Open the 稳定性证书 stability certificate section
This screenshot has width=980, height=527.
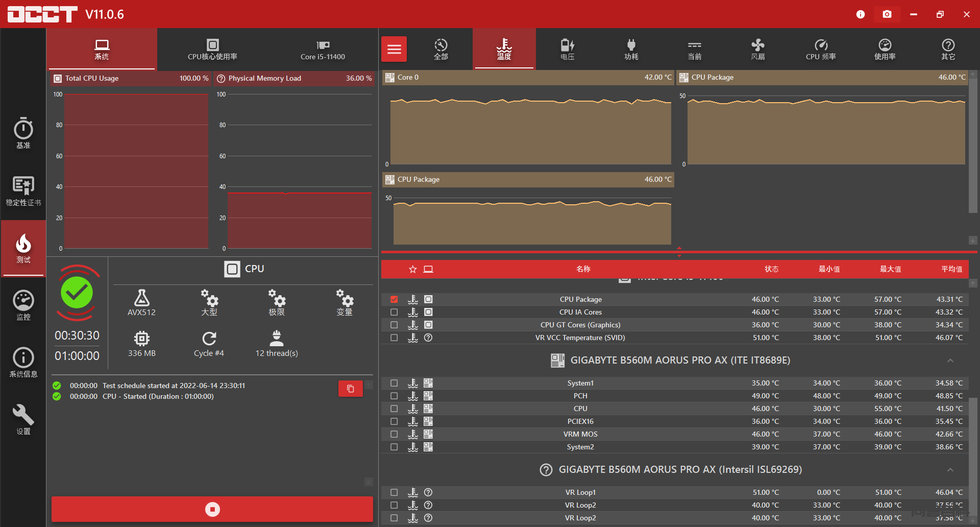click(23, 191)
